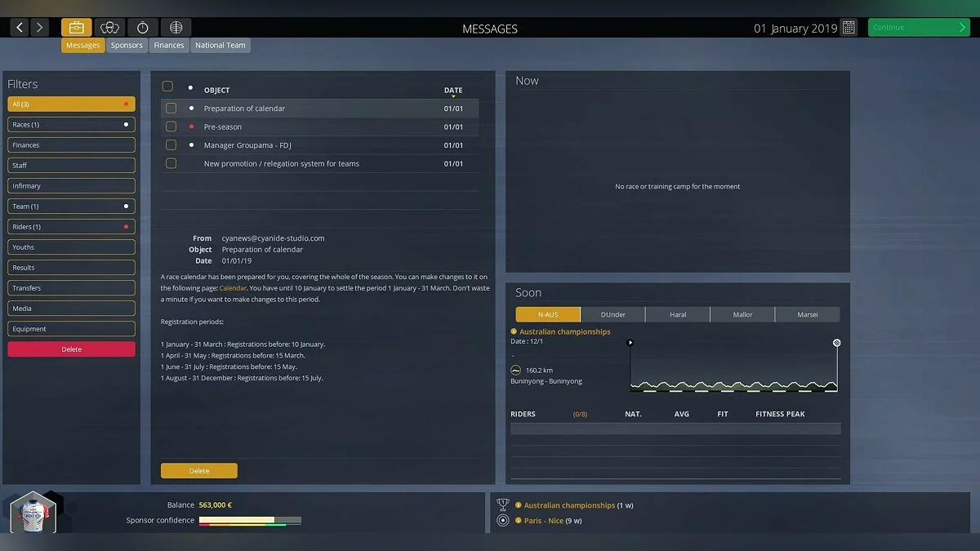Filter messages by Riders (1)
Viewport: 980px width, 551px height.
coord(71,226)
